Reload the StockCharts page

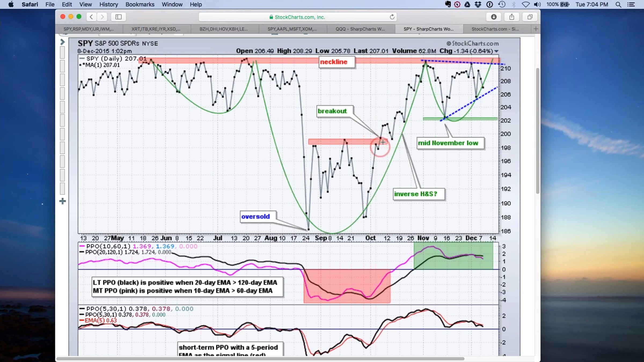click(392, 17)
